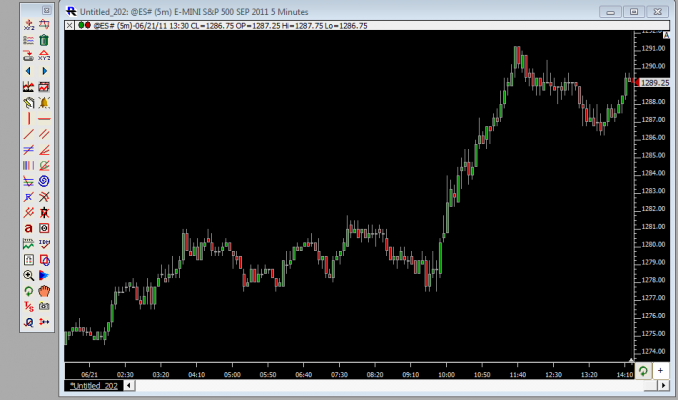Click the trash can delete icon
The image size is (678, 400).
tap(44, 40)
